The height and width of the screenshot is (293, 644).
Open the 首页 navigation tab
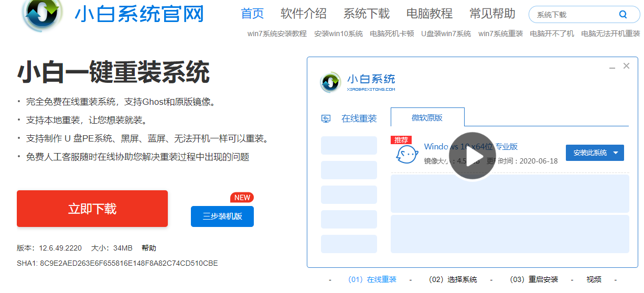pyautogui.click(x=252, y=14)
